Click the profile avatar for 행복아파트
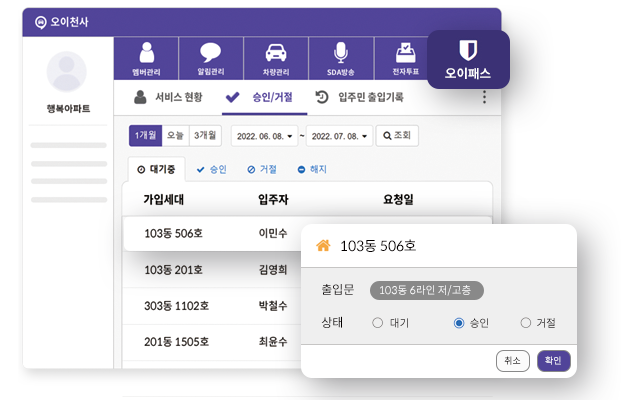 point(66,72)
